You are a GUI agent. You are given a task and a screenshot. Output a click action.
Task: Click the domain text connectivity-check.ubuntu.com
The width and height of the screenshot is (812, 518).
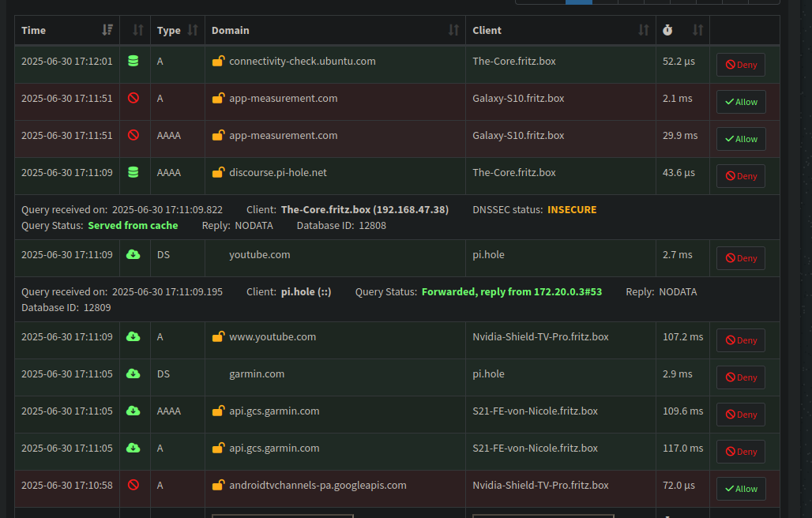(303, 61)
